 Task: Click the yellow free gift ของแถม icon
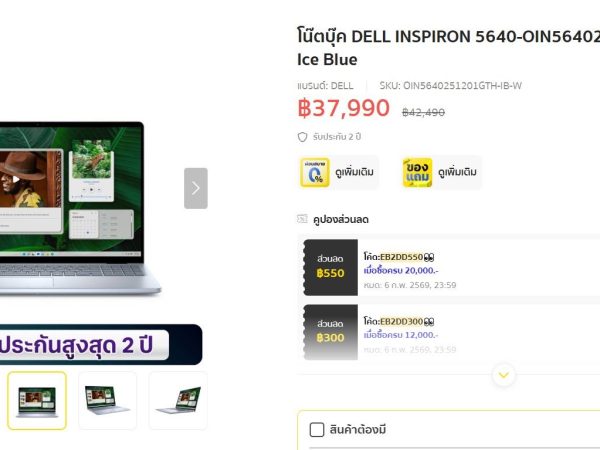[x=417, y=173]
